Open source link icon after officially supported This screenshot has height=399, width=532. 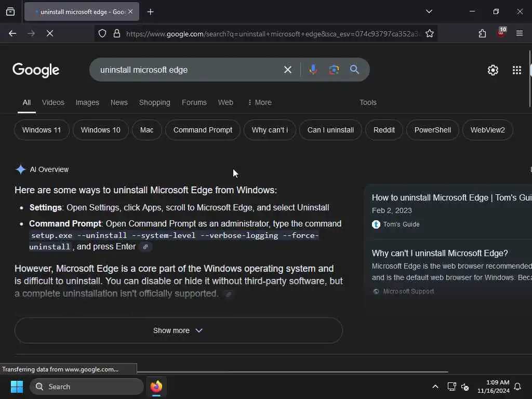[x=229, y=294]
